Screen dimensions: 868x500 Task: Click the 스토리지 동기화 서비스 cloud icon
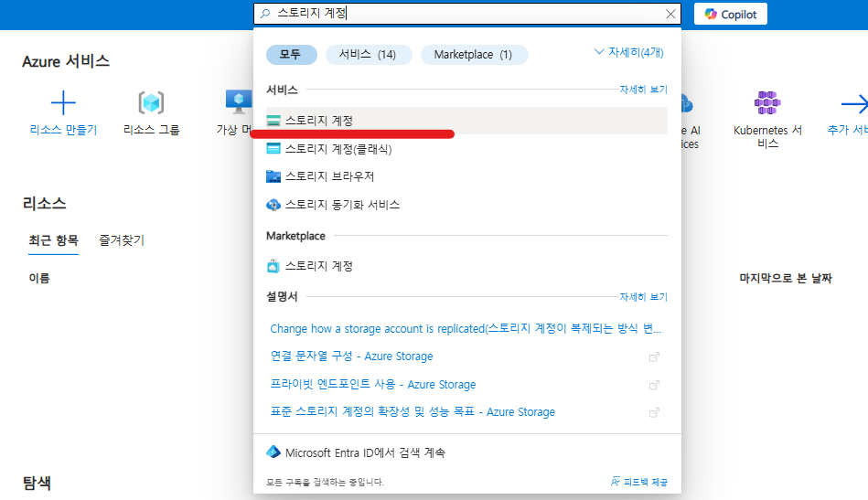pyautogui.click(x=273, y=205)
